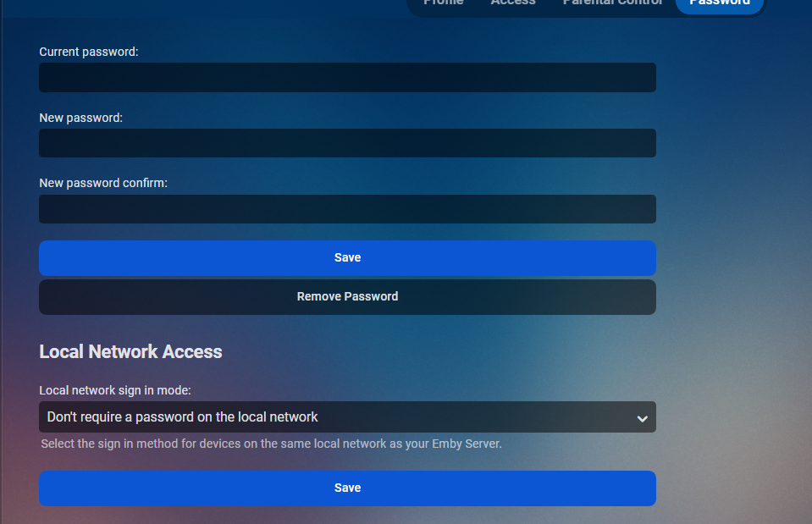Screen dimensions: 812x524
Task: Click the Current password field
Action: tap(347, 78)
